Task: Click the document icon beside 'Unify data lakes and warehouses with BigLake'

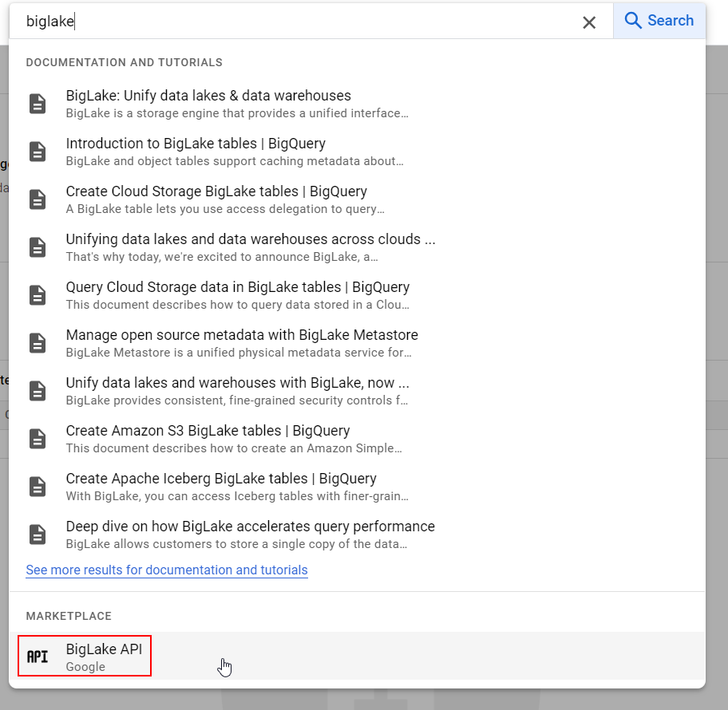Action: click(38, 391)
